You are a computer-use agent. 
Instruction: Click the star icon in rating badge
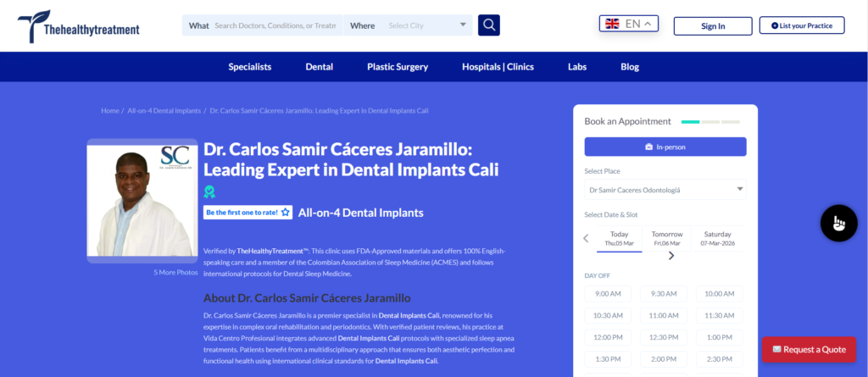(285, 212)
